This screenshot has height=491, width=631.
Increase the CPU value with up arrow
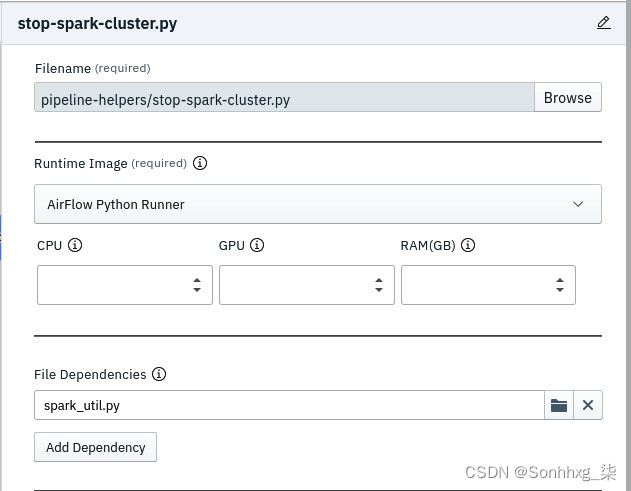click(197, 280)
